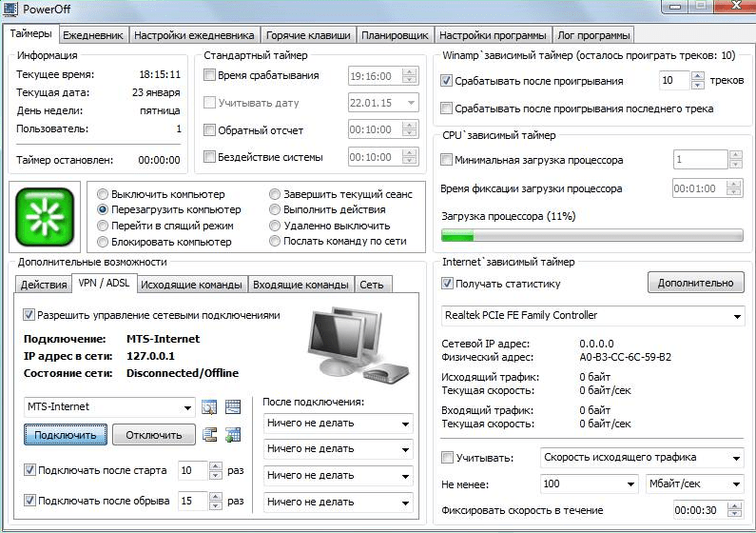Enable the Время срабатывания checkbox

click(x=210, y=76)
